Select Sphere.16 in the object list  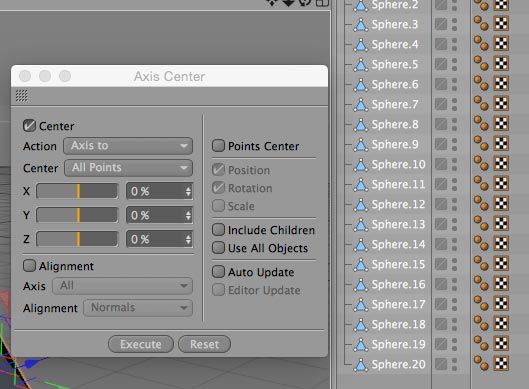(398, 284)
